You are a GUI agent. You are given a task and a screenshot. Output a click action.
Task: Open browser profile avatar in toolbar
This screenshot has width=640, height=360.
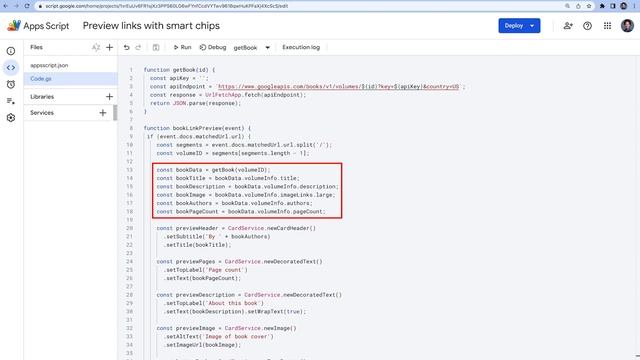624,6
